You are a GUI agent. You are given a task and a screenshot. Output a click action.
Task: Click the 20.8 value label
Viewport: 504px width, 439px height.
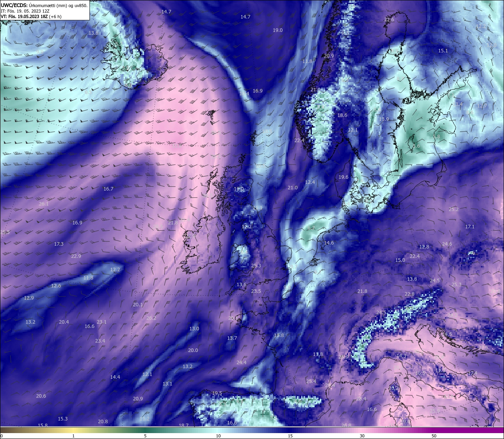pyautogui.click(x=103, y=422)
